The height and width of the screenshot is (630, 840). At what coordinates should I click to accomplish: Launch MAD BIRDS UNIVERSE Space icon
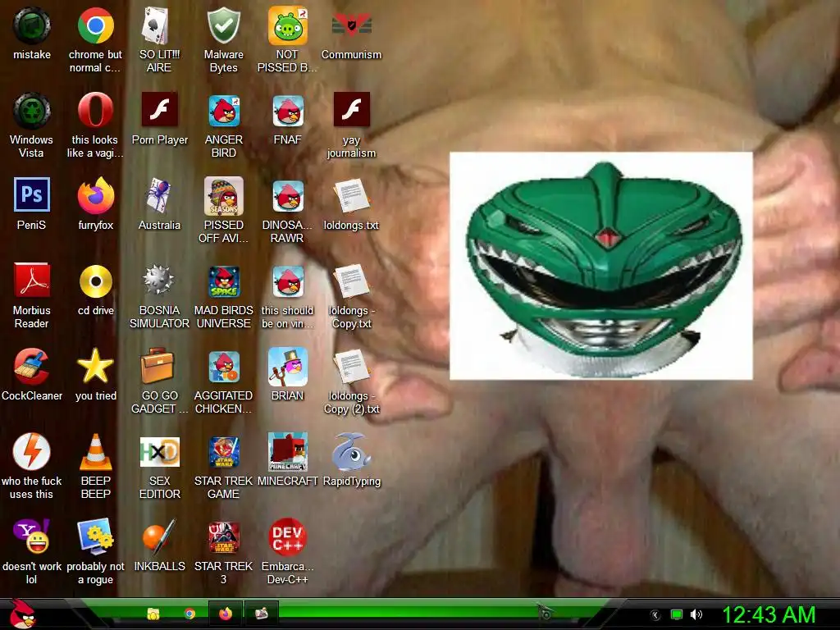(223, 281)
